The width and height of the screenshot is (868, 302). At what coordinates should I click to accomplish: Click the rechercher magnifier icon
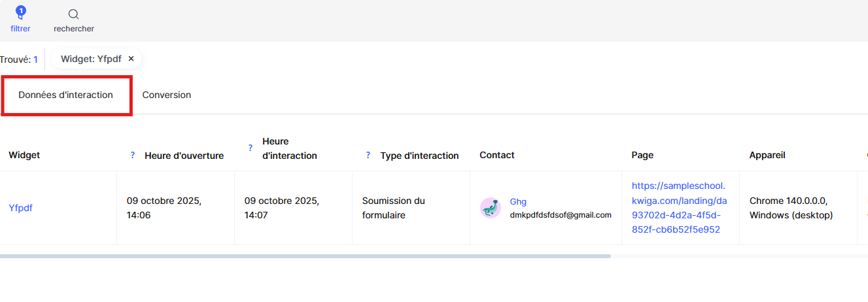pyautogui.click(x=74, y=14)
